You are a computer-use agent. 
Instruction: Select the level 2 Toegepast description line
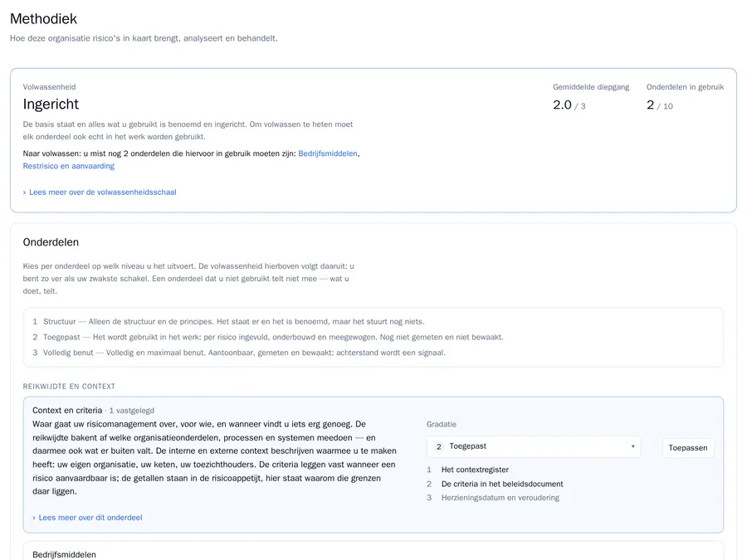tap(268, 337)
